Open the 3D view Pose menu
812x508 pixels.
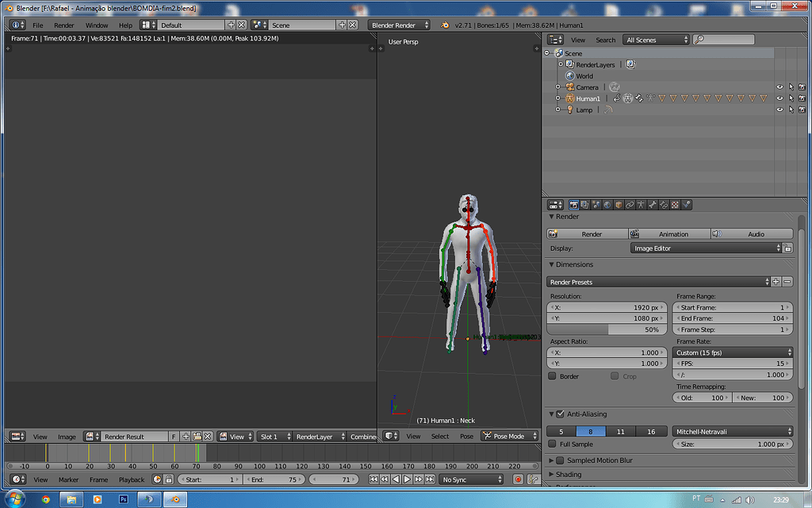coord(466,436)
